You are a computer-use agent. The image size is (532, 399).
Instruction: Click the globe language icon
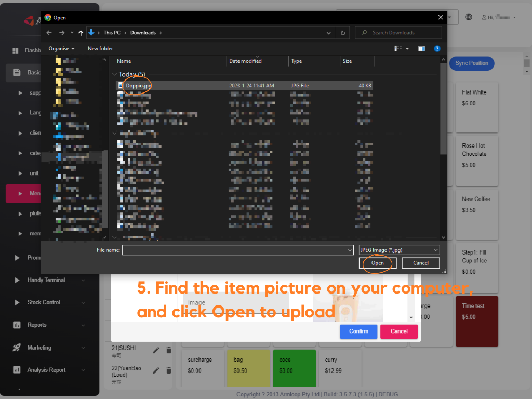click(x=469, y=17)
